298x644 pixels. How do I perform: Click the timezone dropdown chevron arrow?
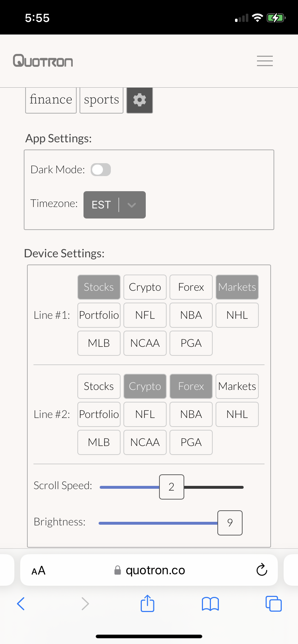coord(132,205)
